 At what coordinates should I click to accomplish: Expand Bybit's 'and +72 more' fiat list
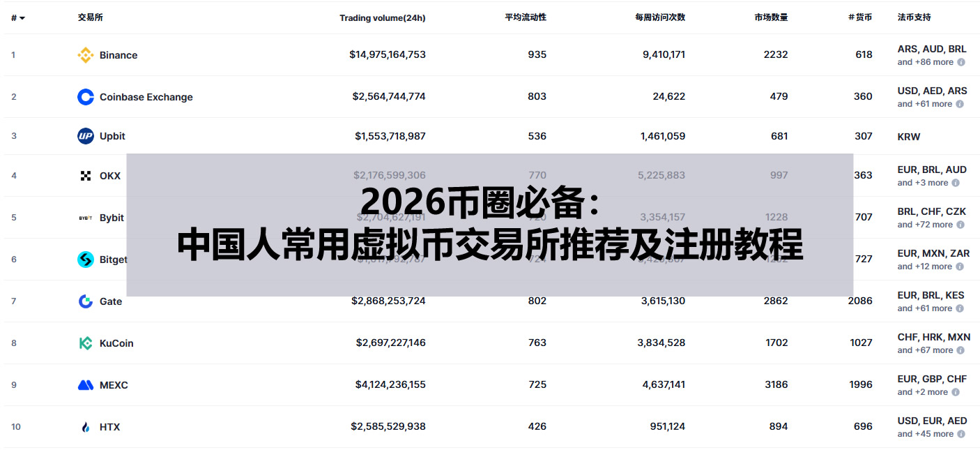coord(925,225)
